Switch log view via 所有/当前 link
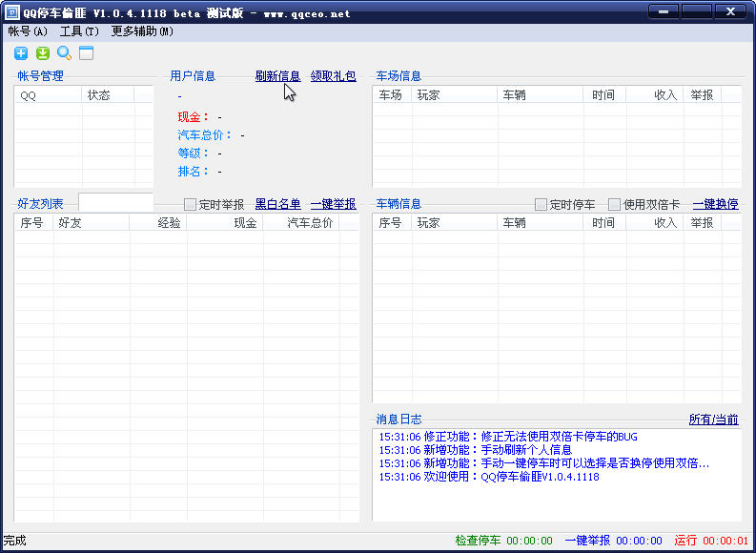This screenshot has height=553, width=756. 713,420
